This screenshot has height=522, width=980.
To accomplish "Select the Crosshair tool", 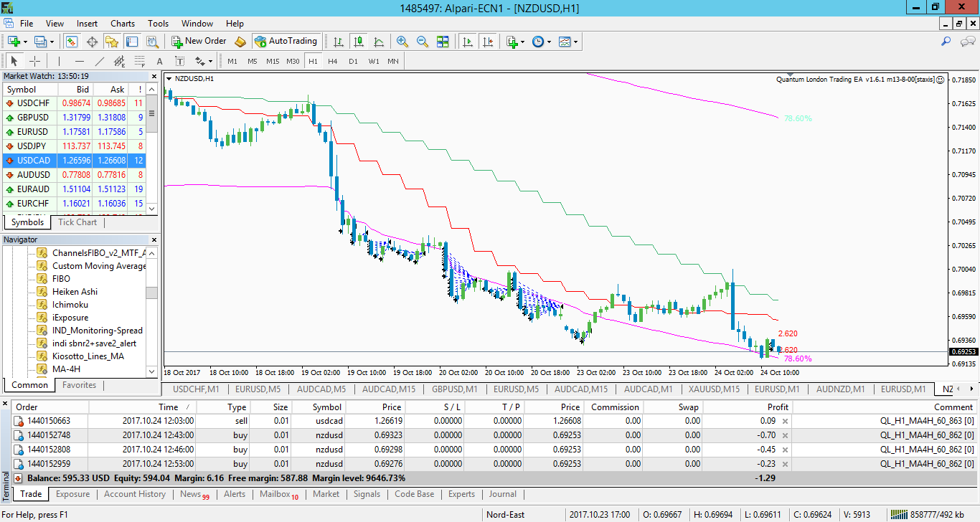I will click(x=34, y=61).
